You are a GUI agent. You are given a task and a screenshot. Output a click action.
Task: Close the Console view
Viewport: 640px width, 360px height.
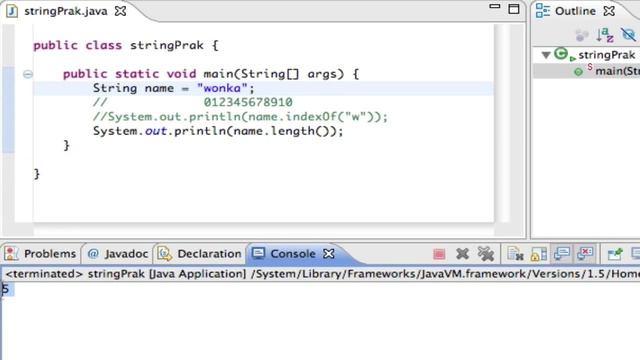click(329, 254)
